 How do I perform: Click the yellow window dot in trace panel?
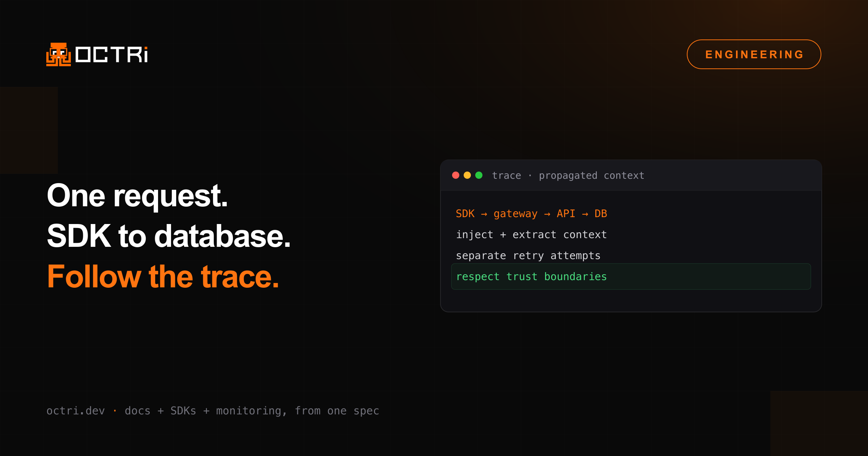click(x=467, y=175)
